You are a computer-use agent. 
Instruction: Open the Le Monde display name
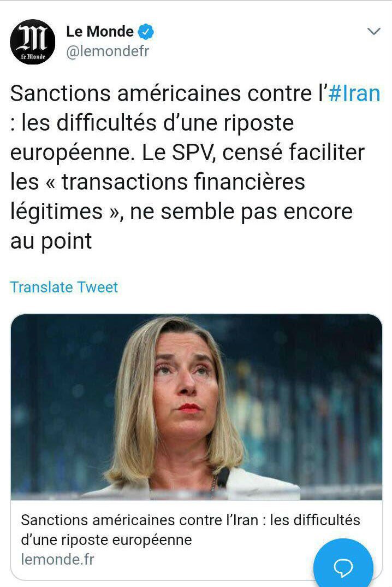coord(99,32)
